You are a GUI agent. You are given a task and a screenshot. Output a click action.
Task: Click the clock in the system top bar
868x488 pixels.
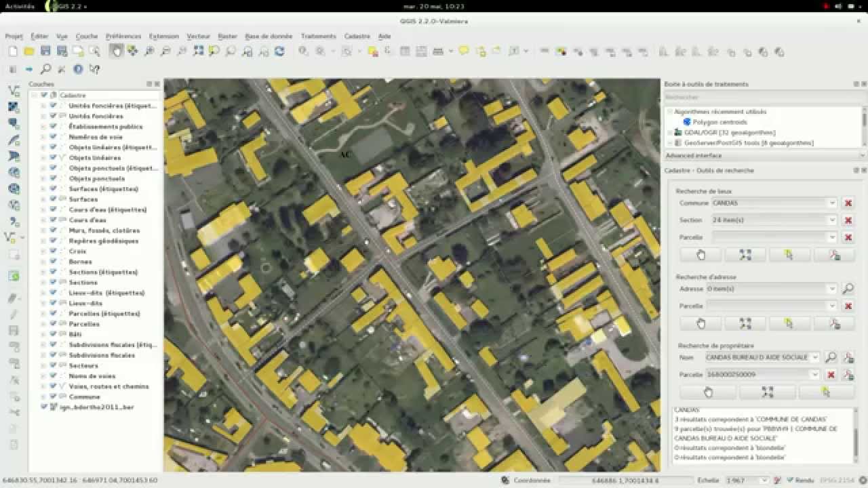pos(434,6)
